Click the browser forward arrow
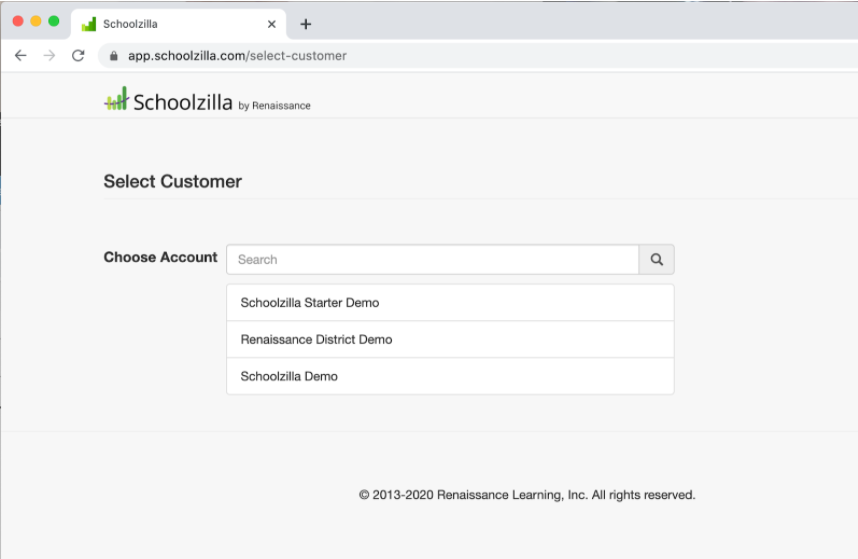858x559 pixels. (49, 55)
